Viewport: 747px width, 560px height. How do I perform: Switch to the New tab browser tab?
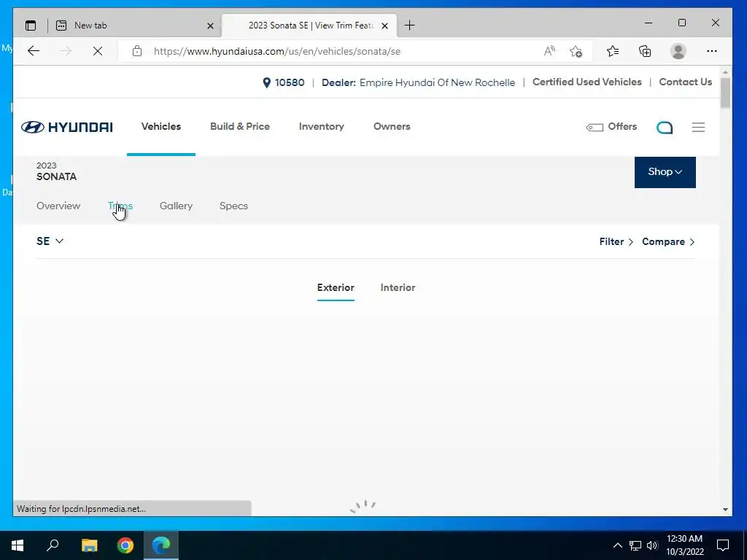coord(135,26)
